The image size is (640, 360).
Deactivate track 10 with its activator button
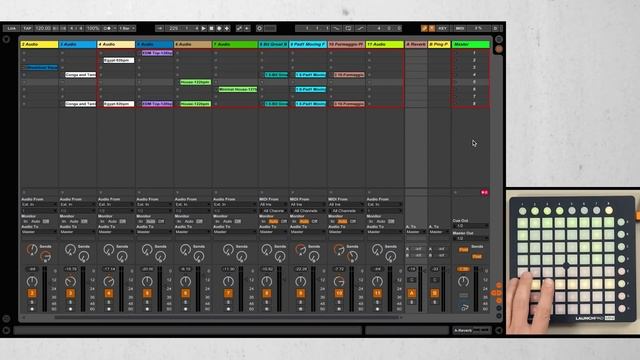coord(339,293)
